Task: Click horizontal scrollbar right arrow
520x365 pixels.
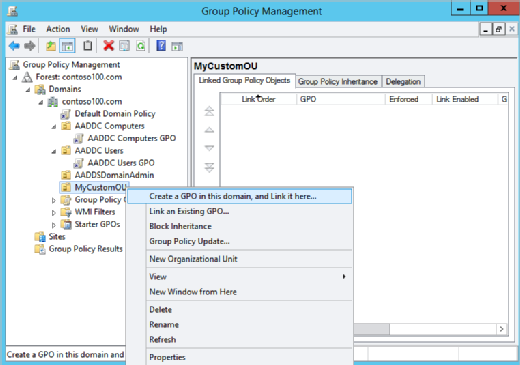Action: click(501, 329)
